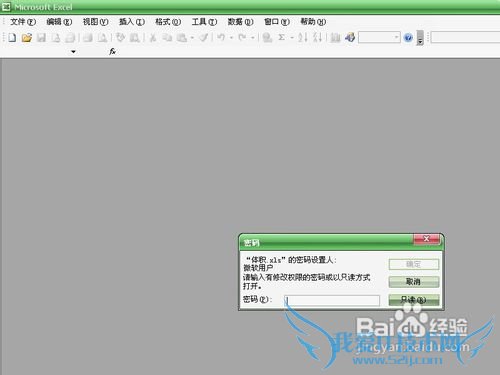
Task: Click the 微软用户 text in dialog
Action: pos(258,268)
